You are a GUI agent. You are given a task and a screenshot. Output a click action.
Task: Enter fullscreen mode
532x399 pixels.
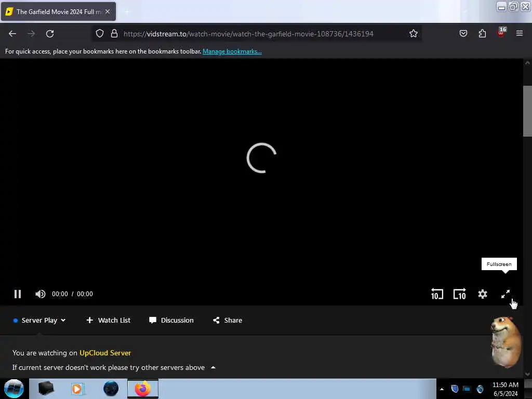pyautogui.click(x=505, y=294)
